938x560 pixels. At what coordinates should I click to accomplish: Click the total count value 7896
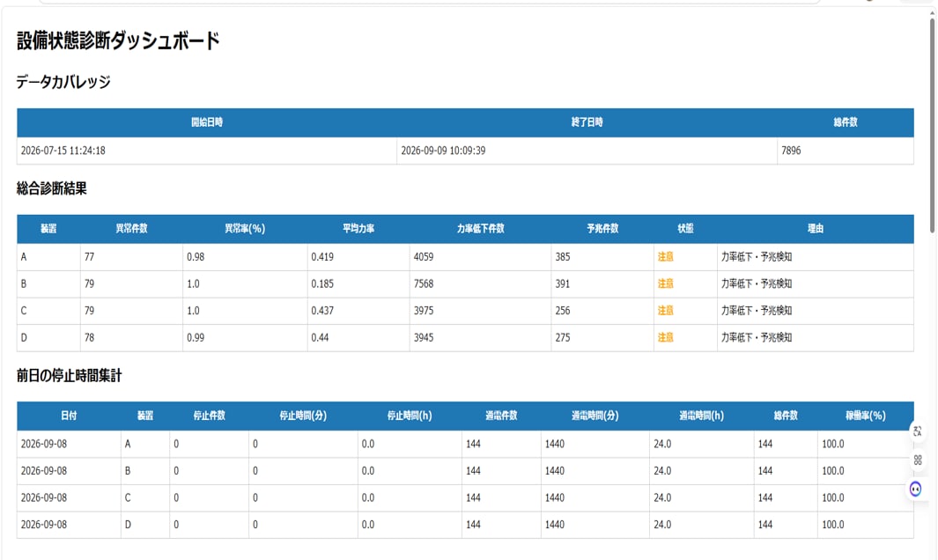(x=791, y=151)
